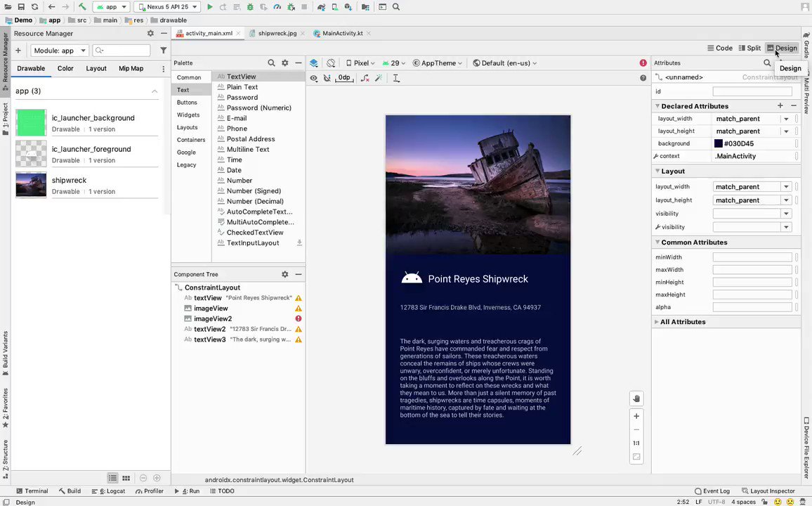Open the Mip Map tab
Viewport: 812px width, 506px height.
tap(131, 68)
